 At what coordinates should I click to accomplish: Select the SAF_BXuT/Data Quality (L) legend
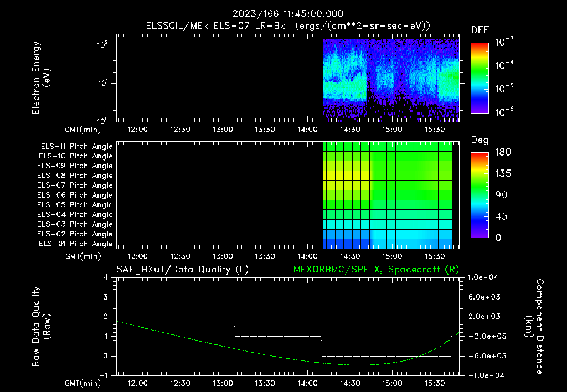pyautogui.click(x=183, y=270)
